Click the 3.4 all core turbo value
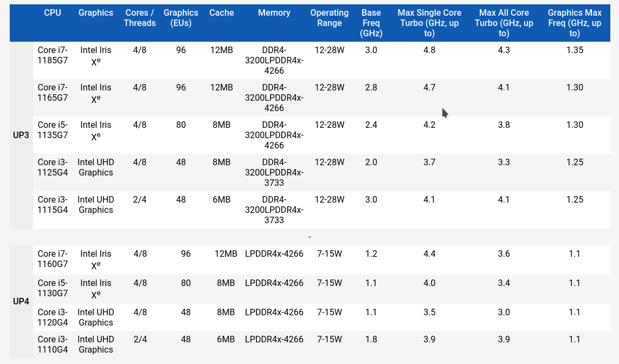This screenshot has width=619, height=364. point(504,283)
